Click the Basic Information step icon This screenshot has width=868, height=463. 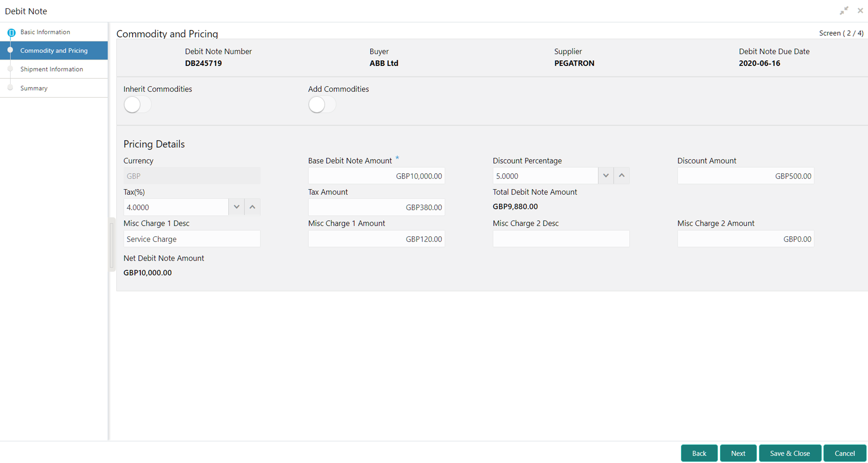point(11,32)
